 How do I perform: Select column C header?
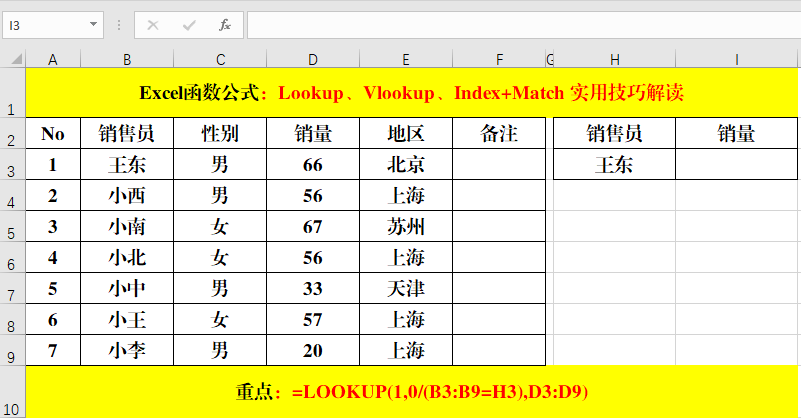[220, 59]
